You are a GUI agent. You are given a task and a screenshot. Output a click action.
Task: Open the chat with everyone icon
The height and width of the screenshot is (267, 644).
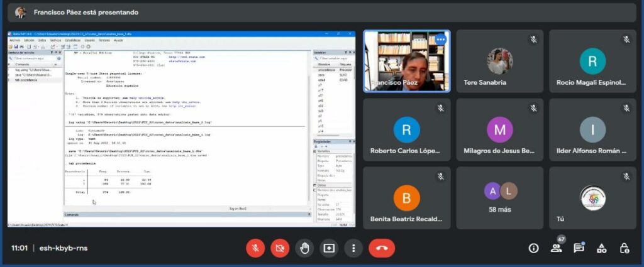(579, 248)
